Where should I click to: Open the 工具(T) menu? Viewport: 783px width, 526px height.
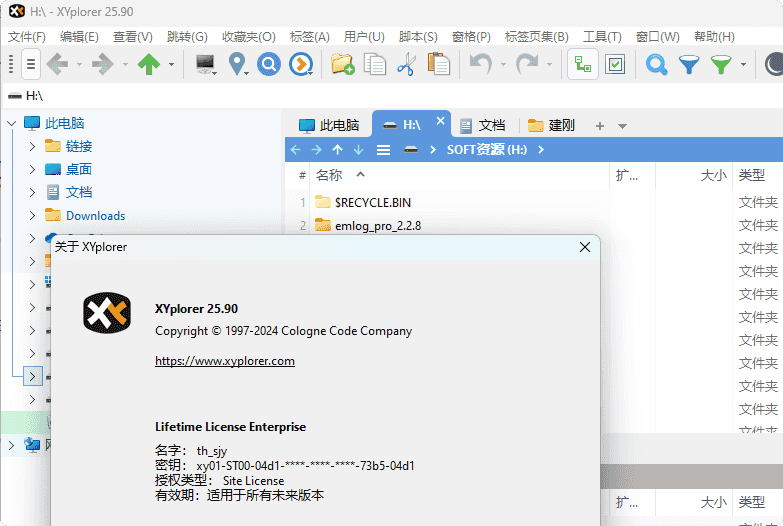pyautogui.click(x=602, y=36)
